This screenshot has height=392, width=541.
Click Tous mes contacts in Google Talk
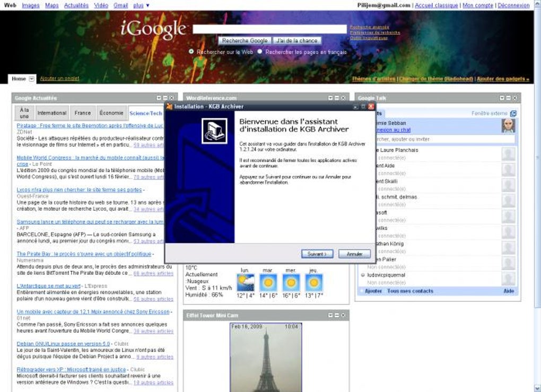pyautogui.click(x=410, y=291)
